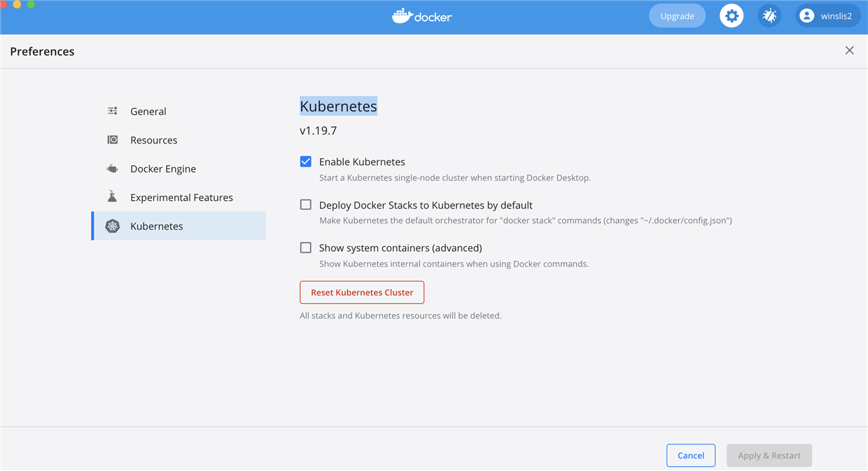
Task: Open the Resources preferences section
Action: (x=178, y=140)
